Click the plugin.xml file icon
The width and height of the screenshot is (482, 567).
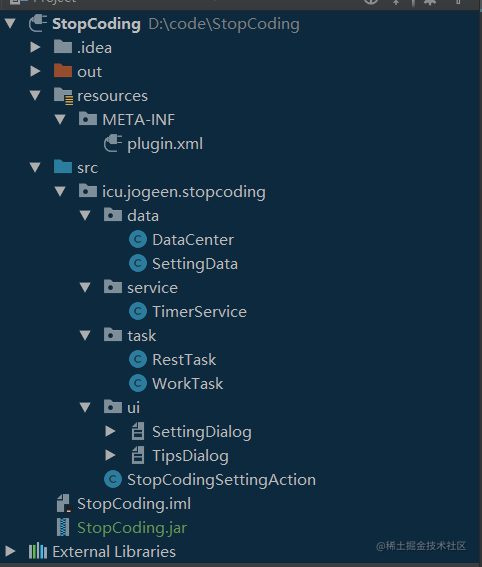(113, 144)
